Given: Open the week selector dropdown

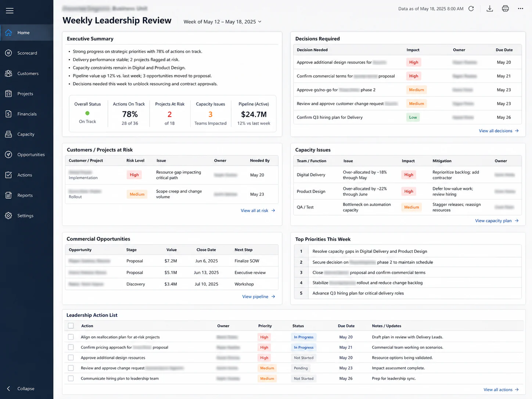Looking at the screenshot, I should 223,22.
